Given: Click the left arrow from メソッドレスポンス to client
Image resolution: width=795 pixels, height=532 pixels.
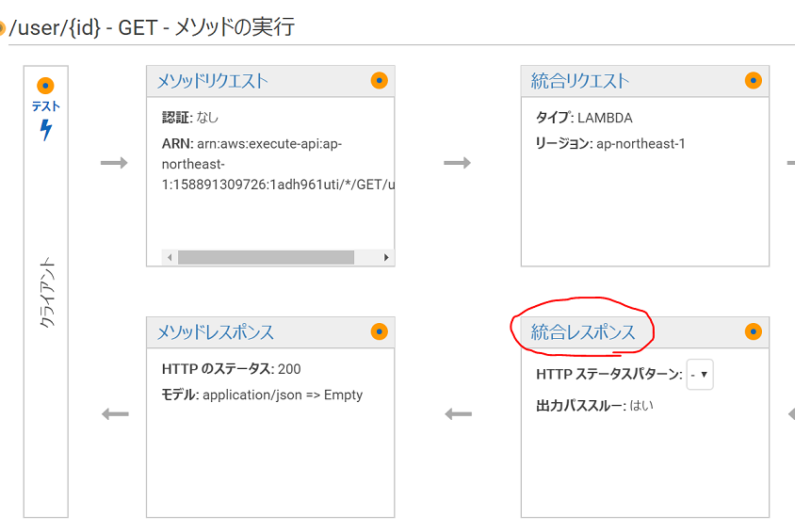Looking at the screenshot, I should click(x=115, y=414).
